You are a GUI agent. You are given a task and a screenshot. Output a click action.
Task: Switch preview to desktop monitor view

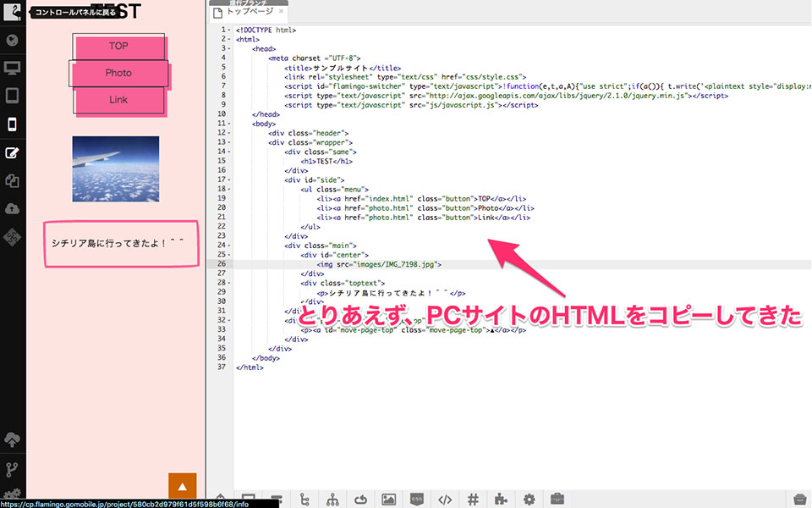pyautogui.click(x=12, y=68)
